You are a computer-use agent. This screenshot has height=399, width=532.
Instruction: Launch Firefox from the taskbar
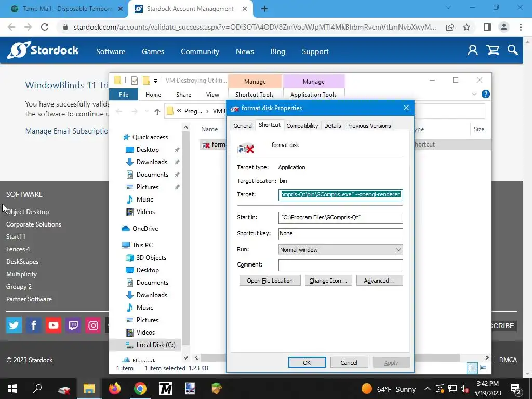pyautogui.click(x=115, y=389)
